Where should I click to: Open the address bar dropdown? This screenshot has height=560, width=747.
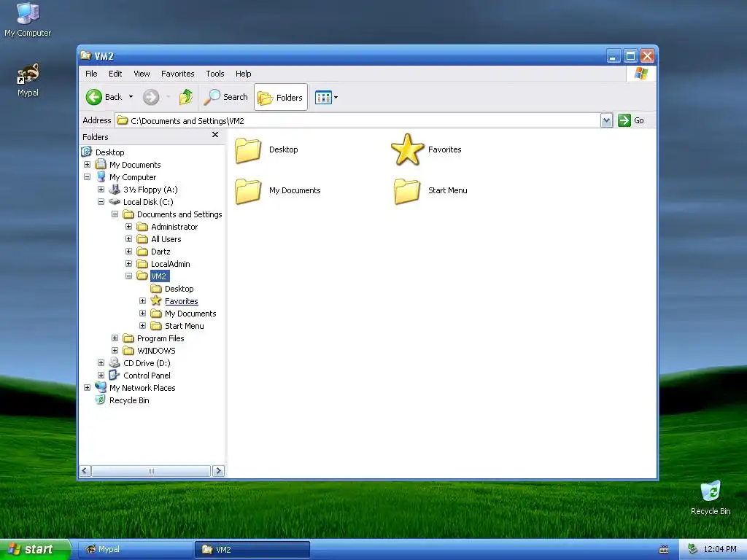coord(606,120)
